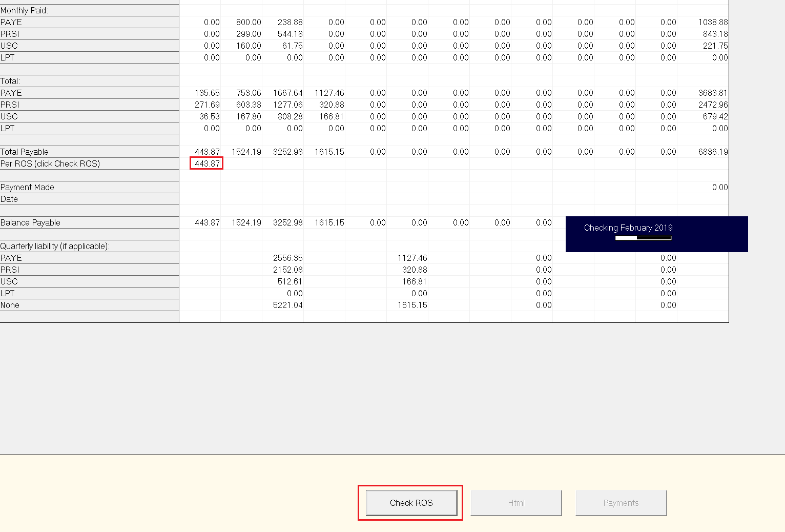Open the Html report button

(516, 503)
